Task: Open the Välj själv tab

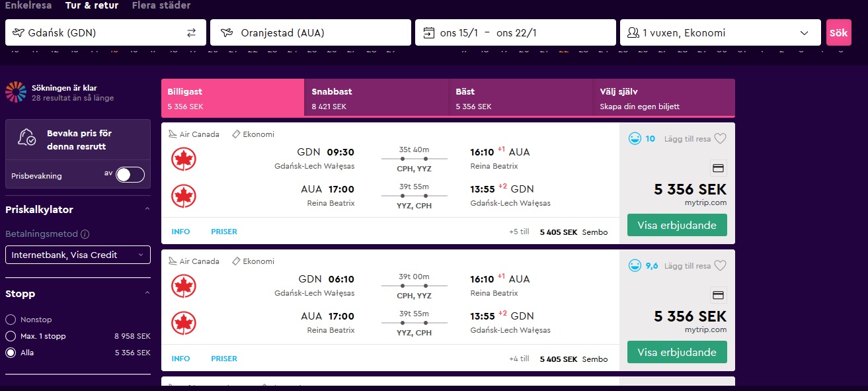Action: (x=664, y=98)
